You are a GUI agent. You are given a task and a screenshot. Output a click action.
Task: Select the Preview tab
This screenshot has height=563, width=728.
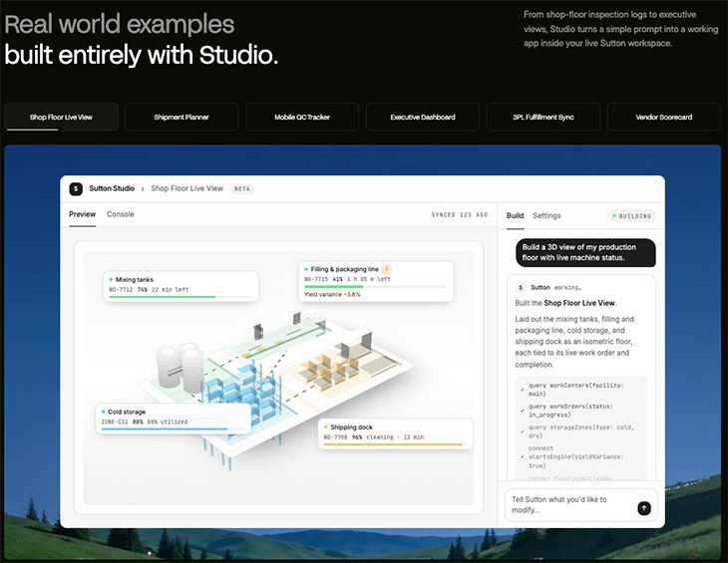[x=82, y=214]
